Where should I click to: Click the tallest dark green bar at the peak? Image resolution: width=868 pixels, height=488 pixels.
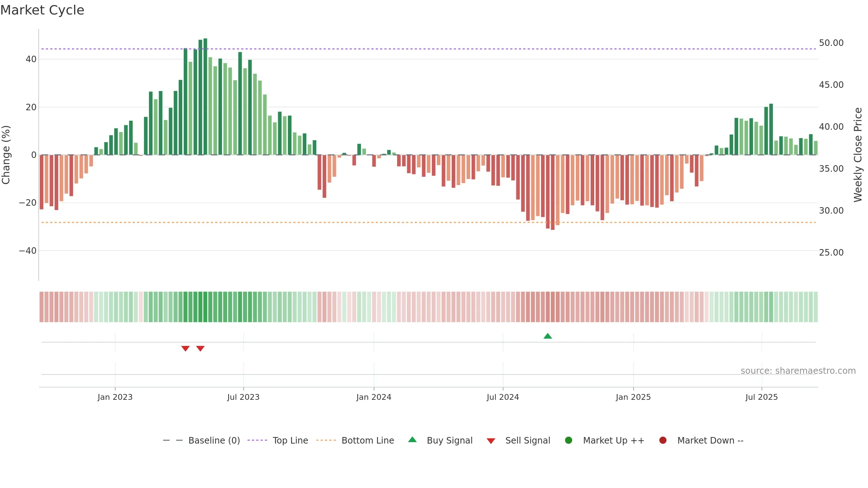tap(205, 97)
